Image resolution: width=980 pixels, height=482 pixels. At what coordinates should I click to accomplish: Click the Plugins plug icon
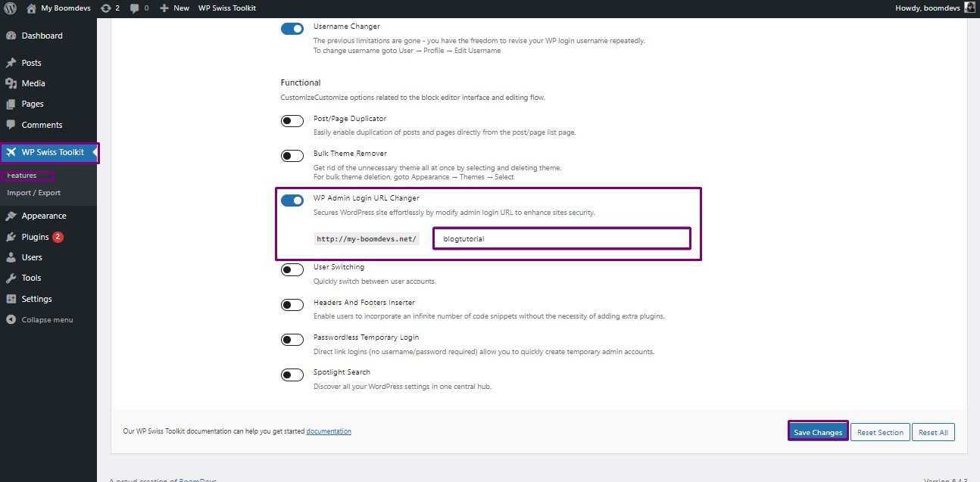(11, 237)
